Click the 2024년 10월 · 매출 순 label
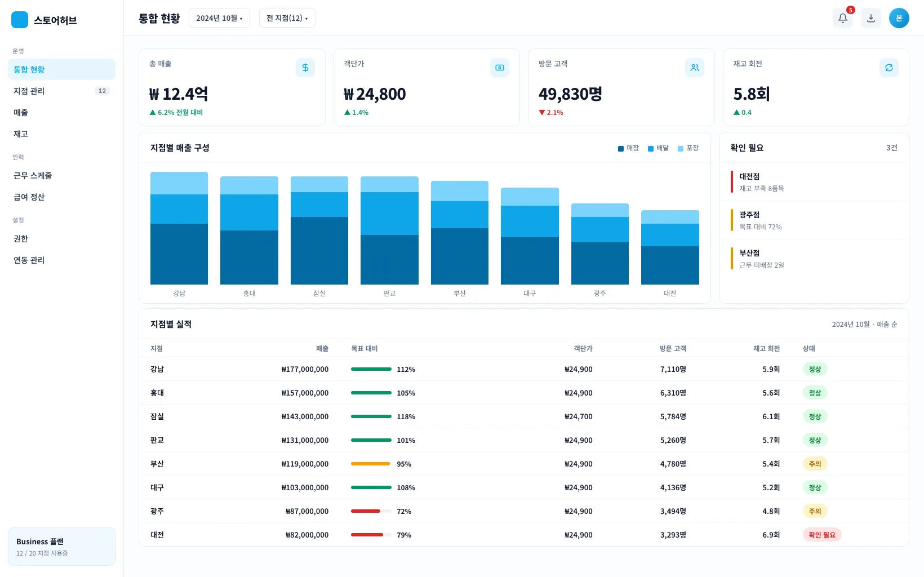This screenshot has width=924, height=577. (x=864, y=325)
